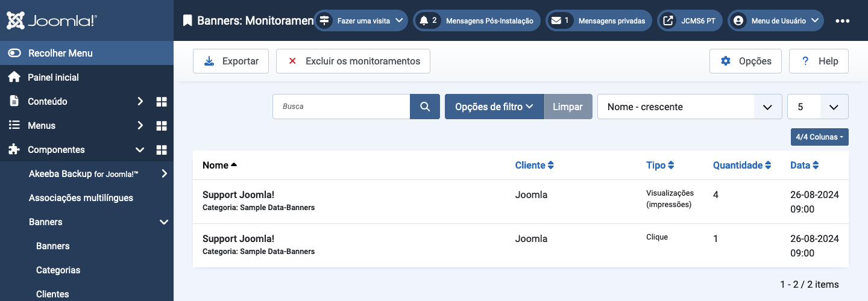Click the 1 - 2 / 2 items counter
Viewport: 868px width, 301px height.
click(810, 284)
